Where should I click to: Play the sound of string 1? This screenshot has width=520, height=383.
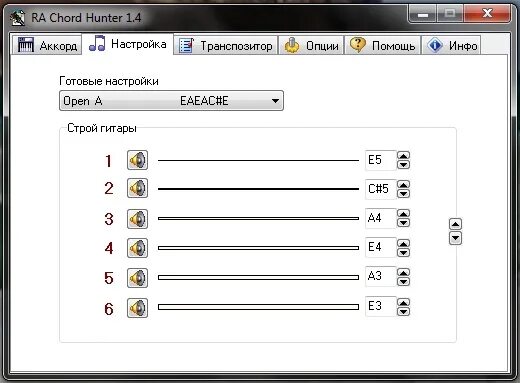click(x=137, y=160)
